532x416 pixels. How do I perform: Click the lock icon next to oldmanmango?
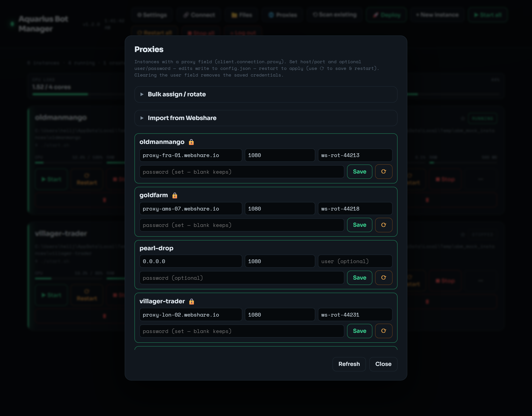(x=191, y=142)
